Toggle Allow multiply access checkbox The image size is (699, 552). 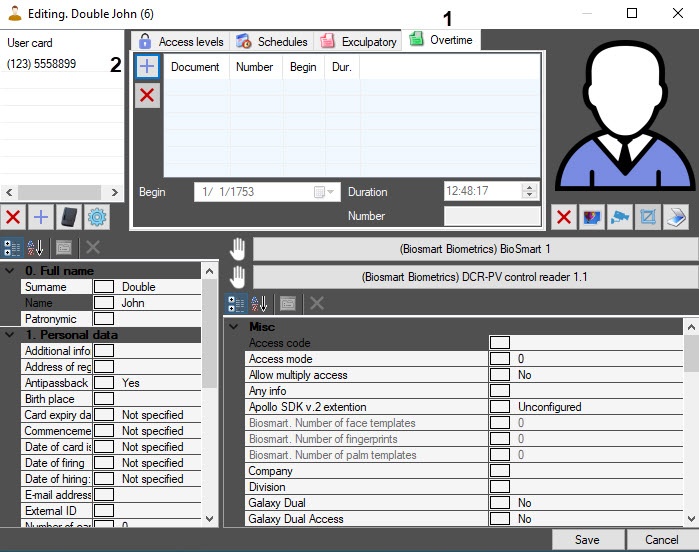(500, 375)
